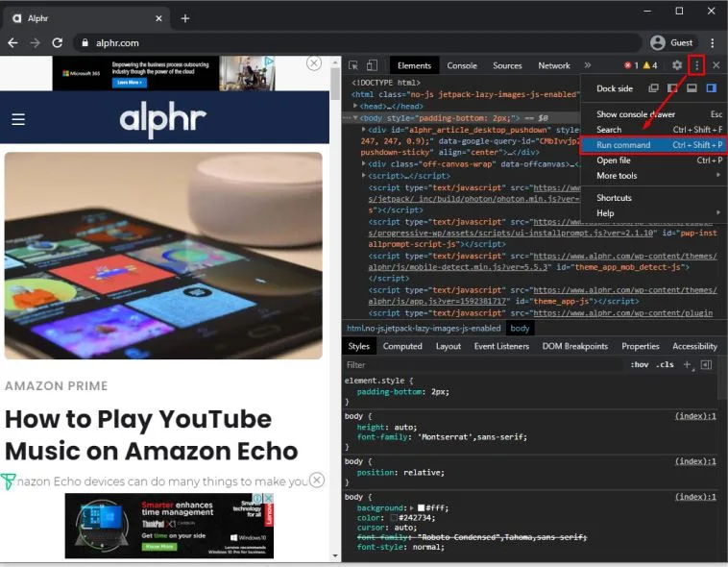728x567 pixels.
Task: Expand the off-canvas-wrap div node
Action: [364, 164]
